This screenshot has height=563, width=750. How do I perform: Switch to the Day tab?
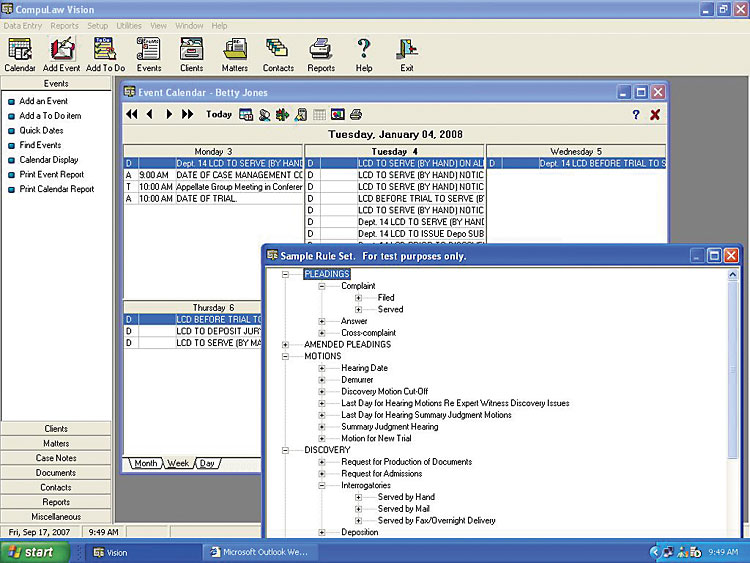pyautogui.click(x=207, y=463)
